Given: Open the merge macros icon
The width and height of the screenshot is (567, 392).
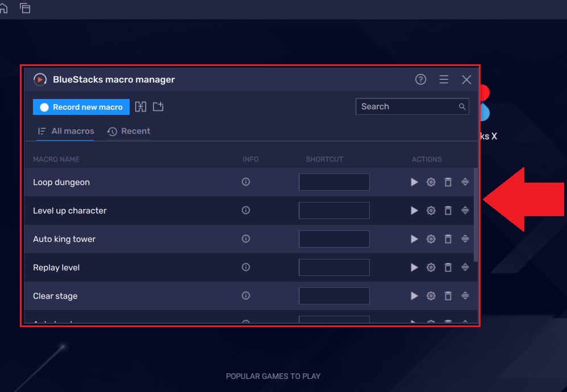Looking at the screenshot, I should [x=140, y=107].
